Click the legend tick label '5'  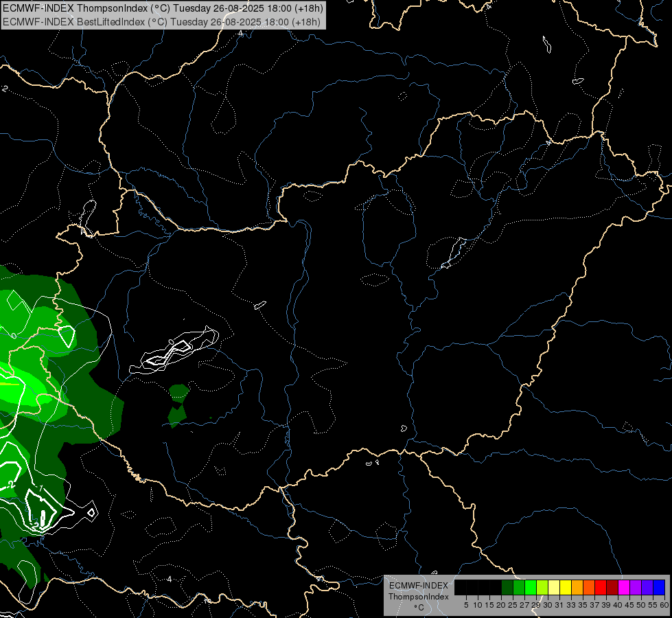pyautogui.click(x=466, y=605)
